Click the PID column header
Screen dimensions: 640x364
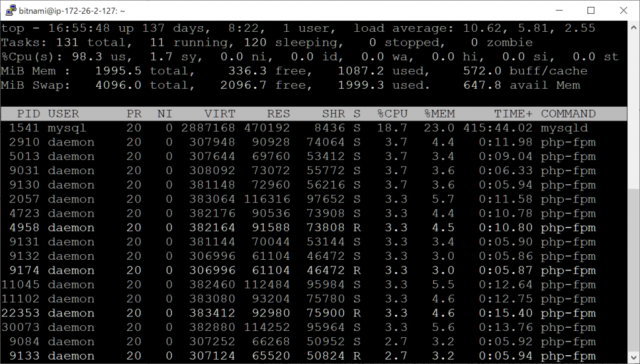(x=28, y=114)
